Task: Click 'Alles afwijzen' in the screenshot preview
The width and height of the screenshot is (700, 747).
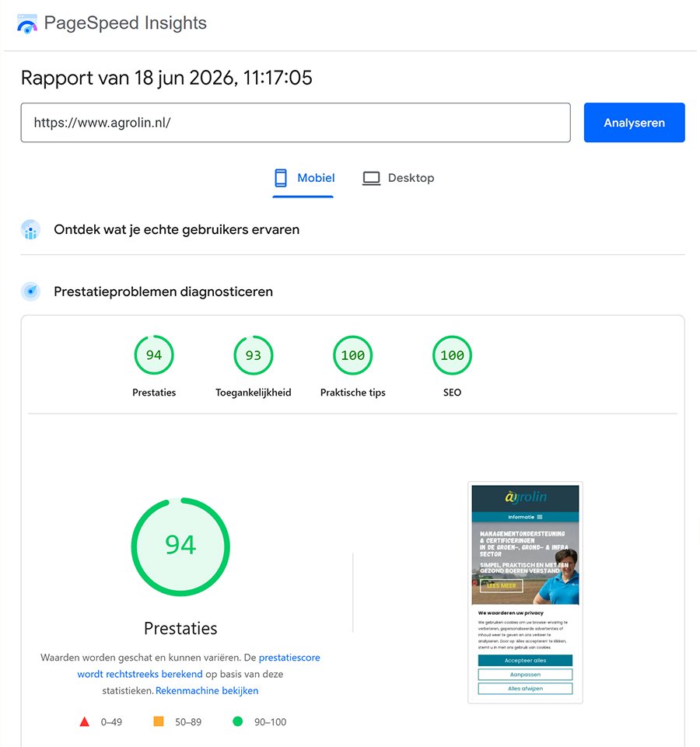Action: [526, 689]
